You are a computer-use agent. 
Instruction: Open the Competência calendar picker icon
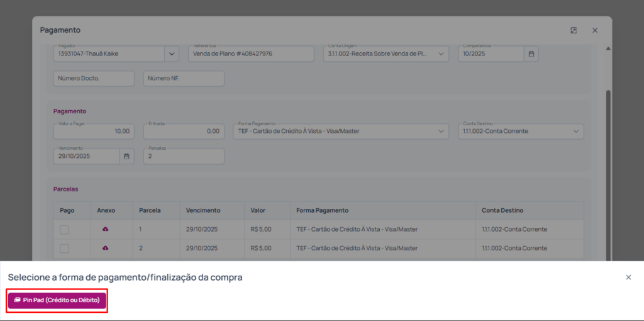531,54
